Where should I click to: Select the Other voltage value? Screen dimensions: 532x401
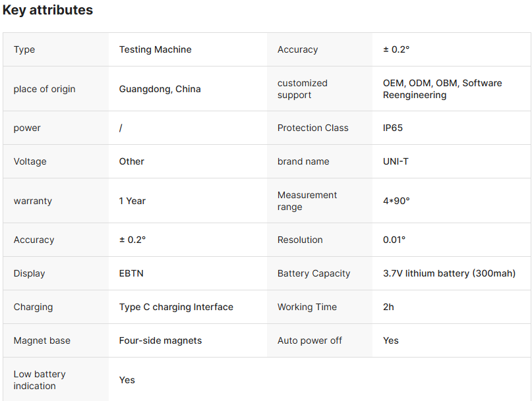[x=131, y=161]
